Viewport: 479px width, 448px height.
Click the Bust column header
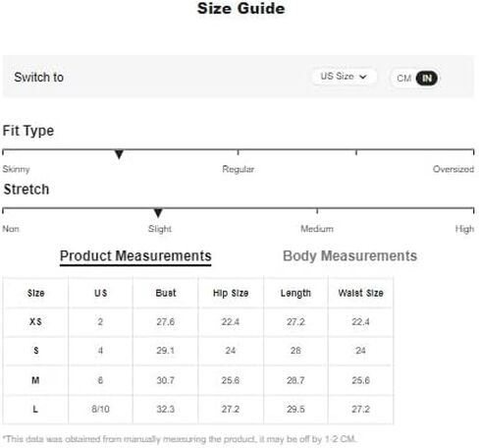[166, 293]
